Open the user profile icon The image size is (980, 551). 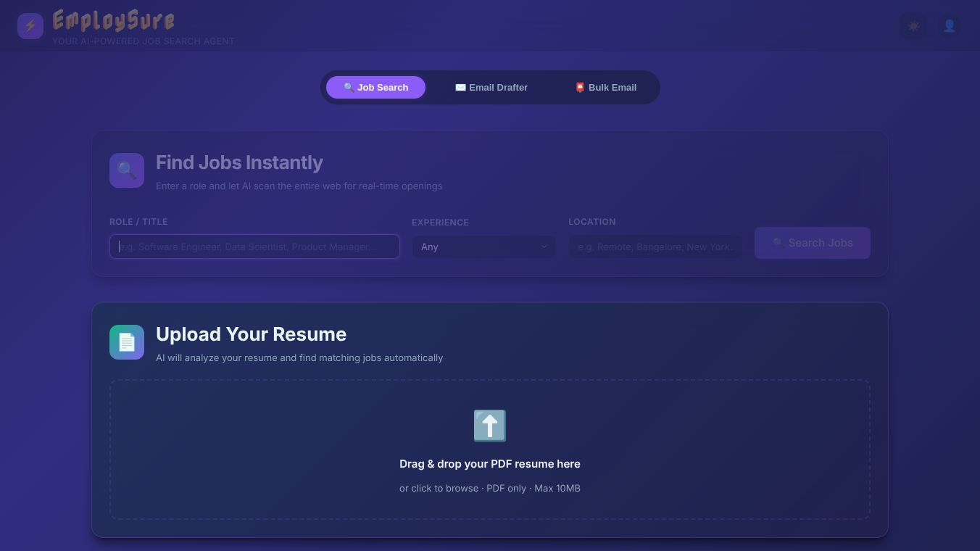tap(949, 26)
